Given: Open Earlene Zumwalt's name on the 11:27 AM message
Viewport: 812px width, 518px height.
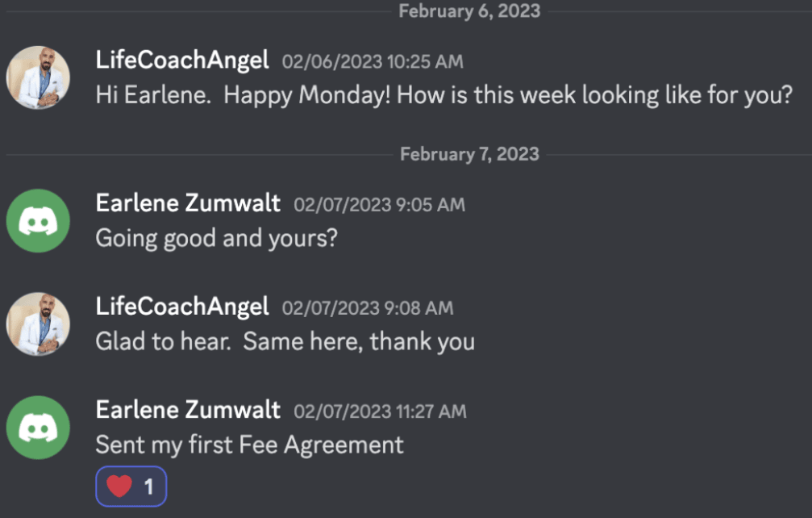Looking at the screenshot, I should pyautogui.click(x=188, y=410).
